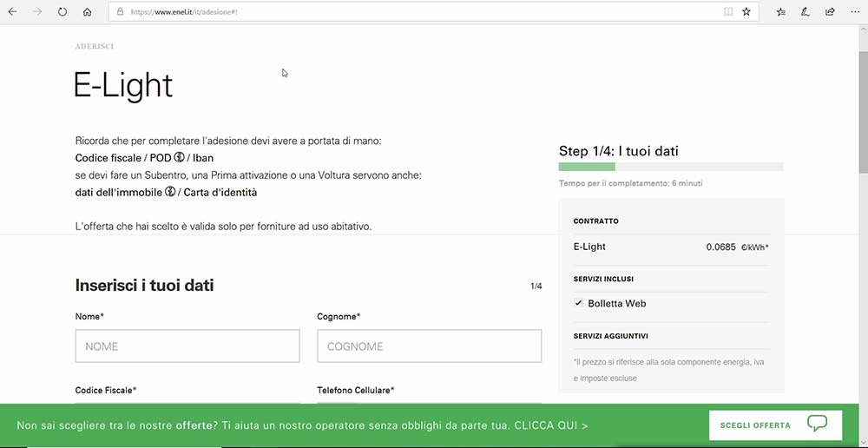Click the Step 1/4 progress bar

pos(671,167)
